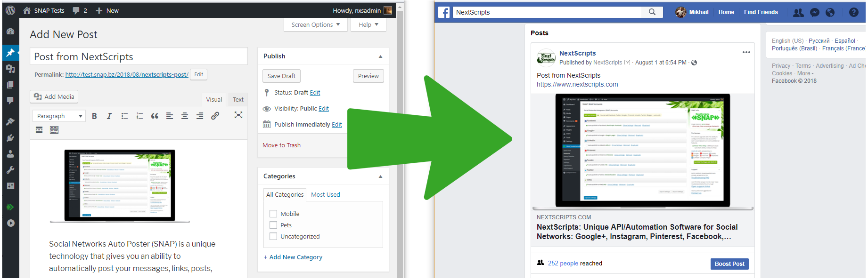Check the Mobile category
868x280 pixels.
[x=273, y=214]
